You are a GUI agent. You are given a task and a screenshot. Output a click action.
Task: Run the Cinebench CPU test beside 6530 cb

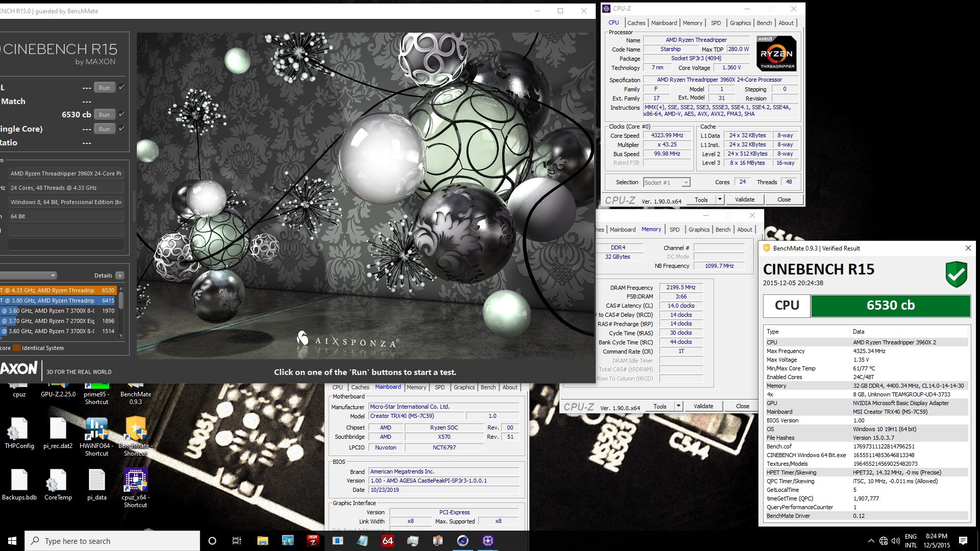pyautogui.click(x=105, y=115)
